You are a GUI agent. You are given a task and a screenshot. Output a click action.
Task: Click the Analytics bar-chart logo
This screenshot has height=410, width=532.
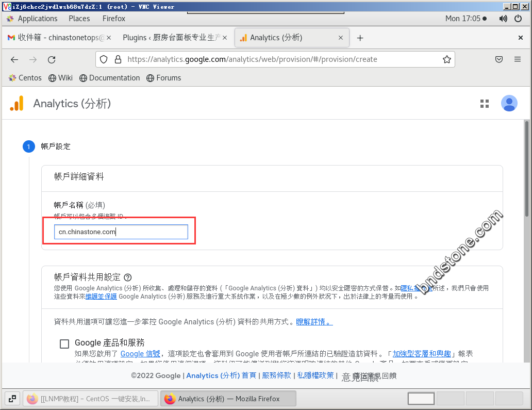click(16, 103)
